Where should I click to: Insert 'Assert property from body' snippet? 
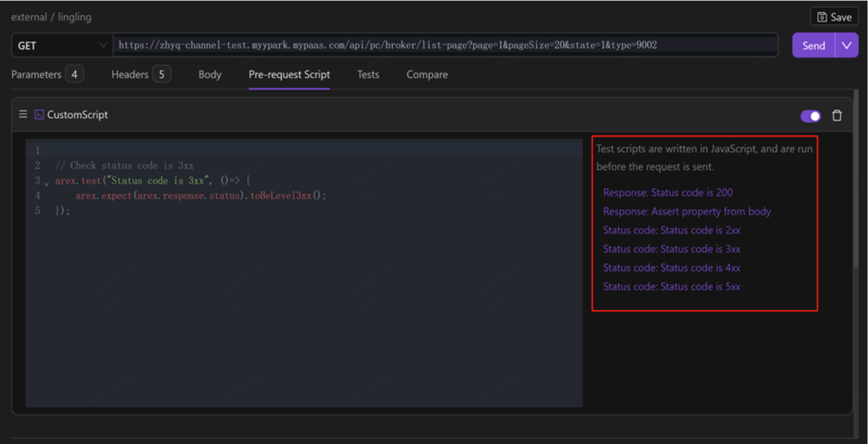click(x=687, y=211)
